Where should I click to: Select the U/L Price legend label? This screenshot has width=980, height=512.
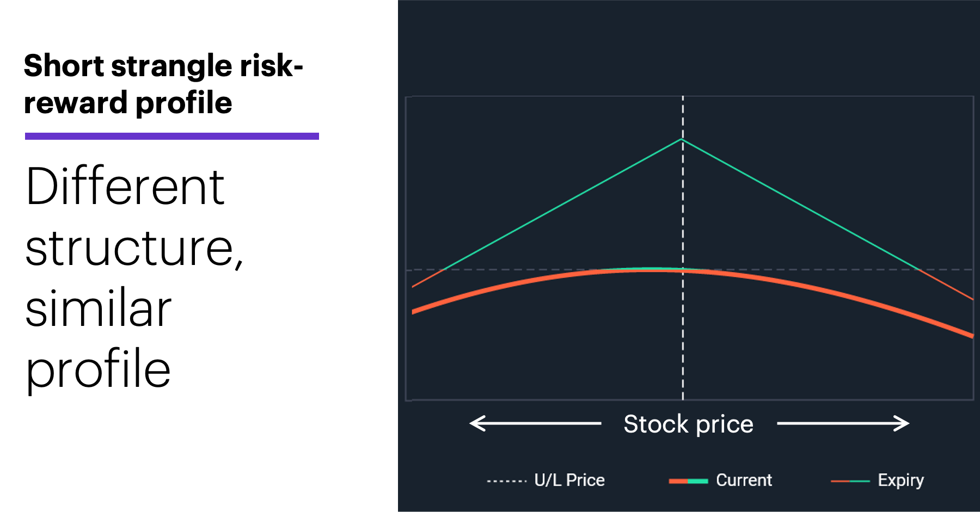click(x=569, y=480)
